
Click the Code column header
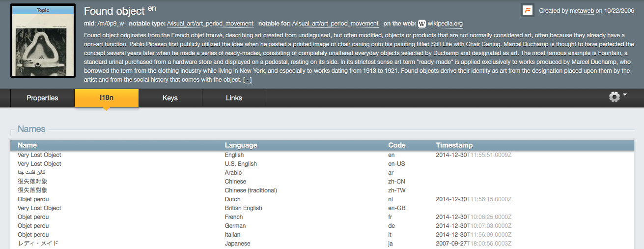397,145
